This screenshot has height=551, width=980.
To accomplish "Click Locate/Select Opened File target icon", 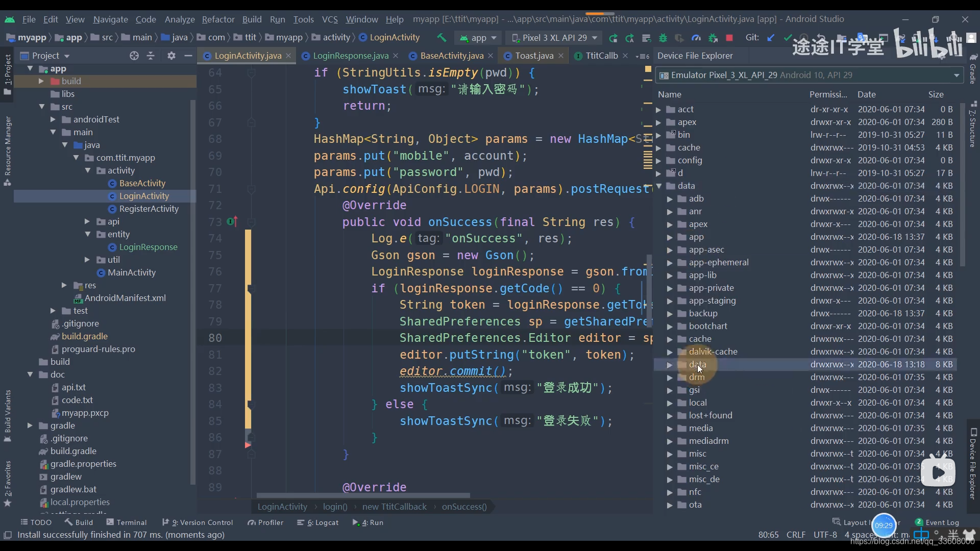I will (x=134, y=56).
